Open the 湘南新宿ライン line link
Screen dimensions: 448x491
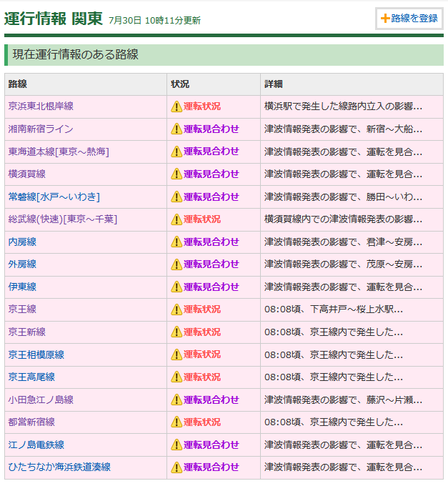(41, 129)
